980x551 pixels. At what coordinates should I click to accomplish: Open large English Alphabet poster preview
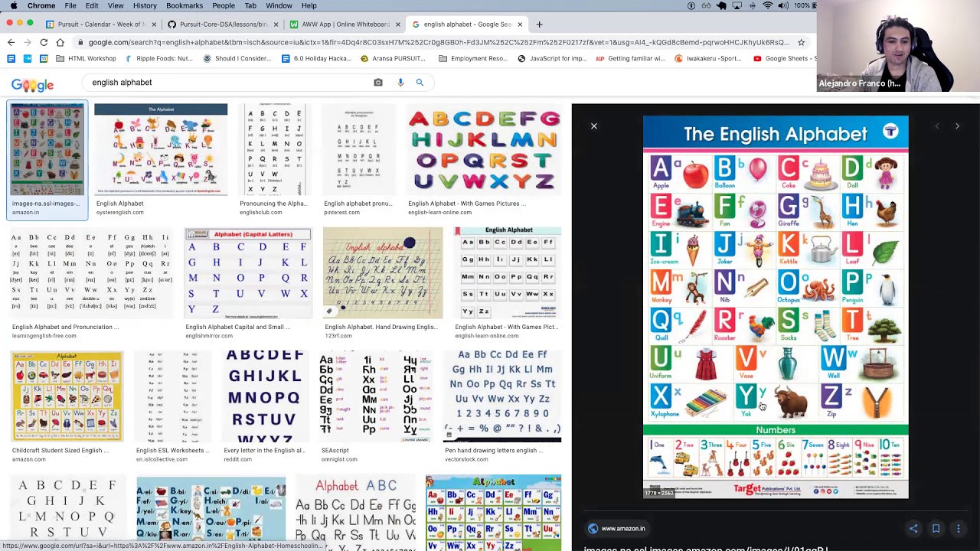(x=776, y=308)
